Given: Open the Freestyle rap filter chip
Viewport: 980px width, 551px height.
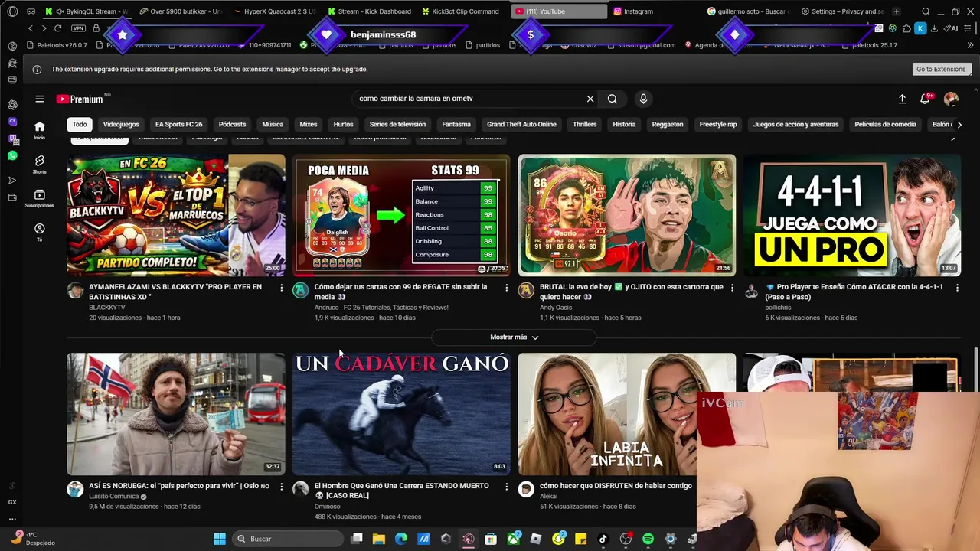Looking at the screenshot, I should pyautogui.click(x=718, y=124).
